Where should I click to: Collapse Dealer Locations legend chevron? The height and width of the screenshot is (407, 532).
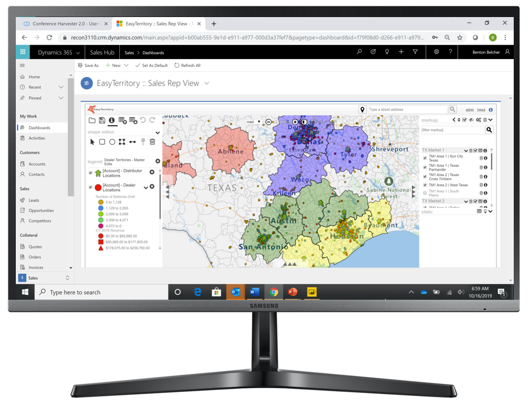point(146,187)
